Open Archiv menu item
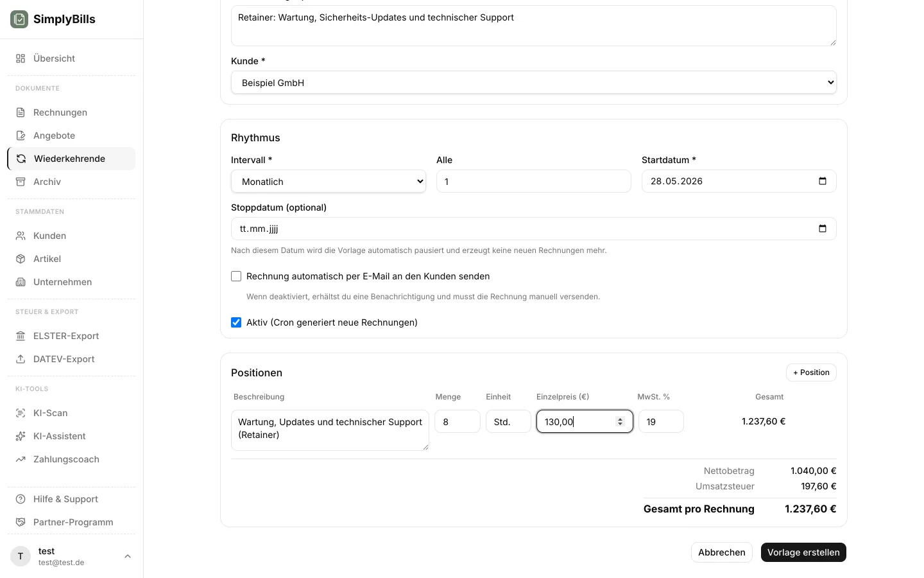924x578 pixels. pos(71,182)
